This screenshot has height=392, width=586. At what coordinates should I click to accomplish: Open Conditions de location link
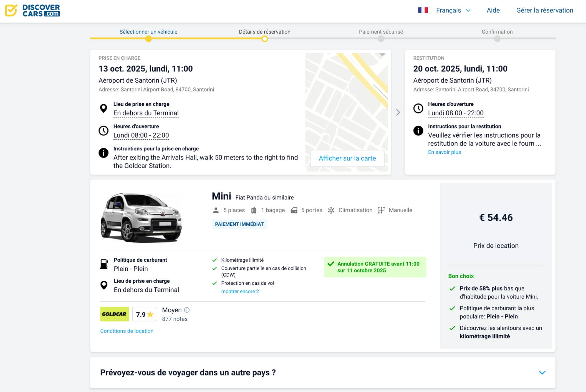pyautogui.click(x=127, y=331)
